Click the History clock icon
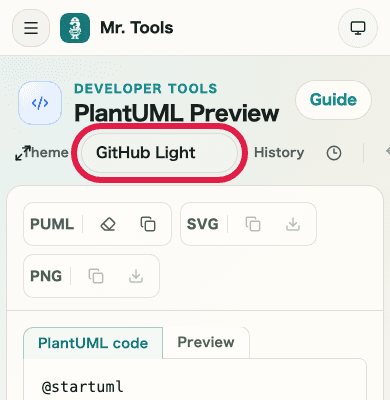 click(x=334, y=153)
